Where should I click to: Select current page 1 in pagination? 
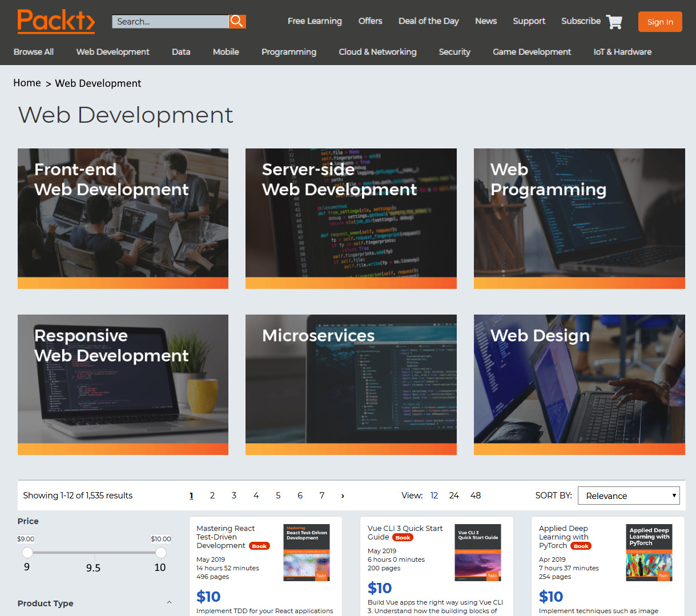tap(191, 496)
